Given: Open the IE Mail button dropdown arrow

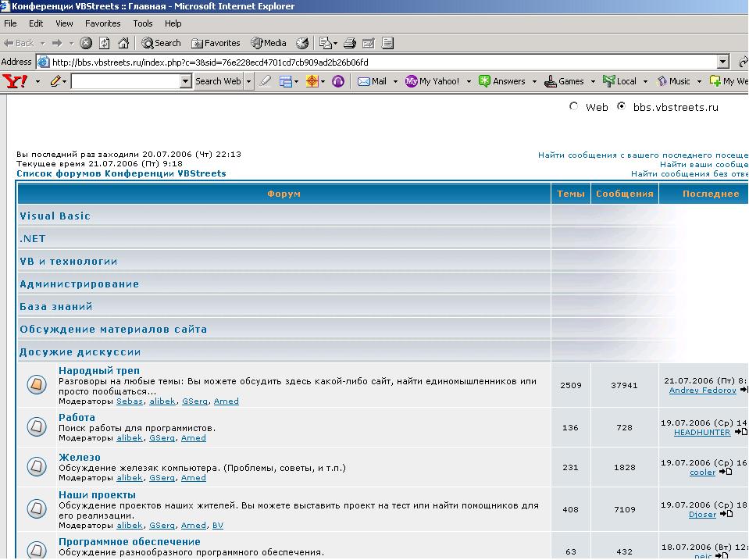Looking at the screenshot, I should (335, 43).
